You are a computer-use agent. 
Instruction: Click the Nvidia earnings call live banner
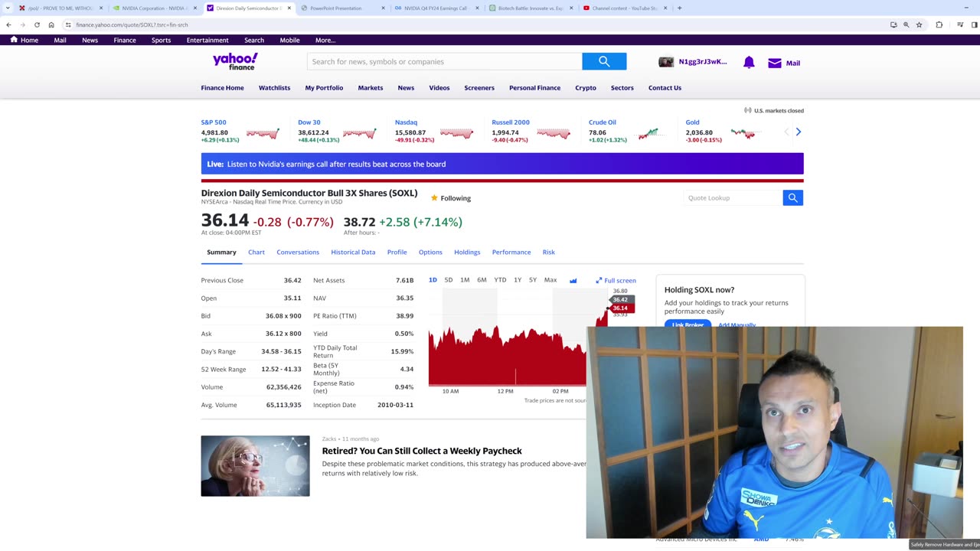click(x=502, y=164)
